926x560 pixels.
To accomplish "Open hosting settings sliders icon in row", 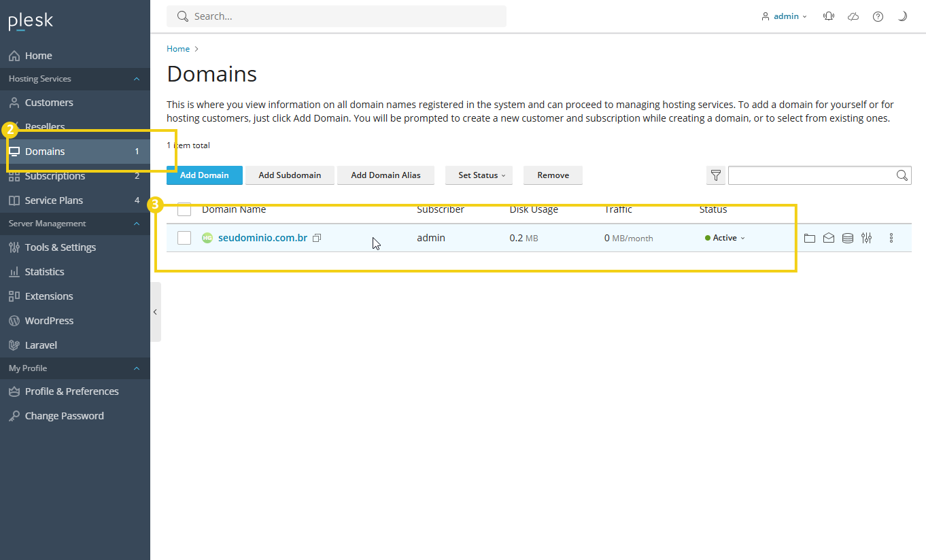I will pos(866,238).
